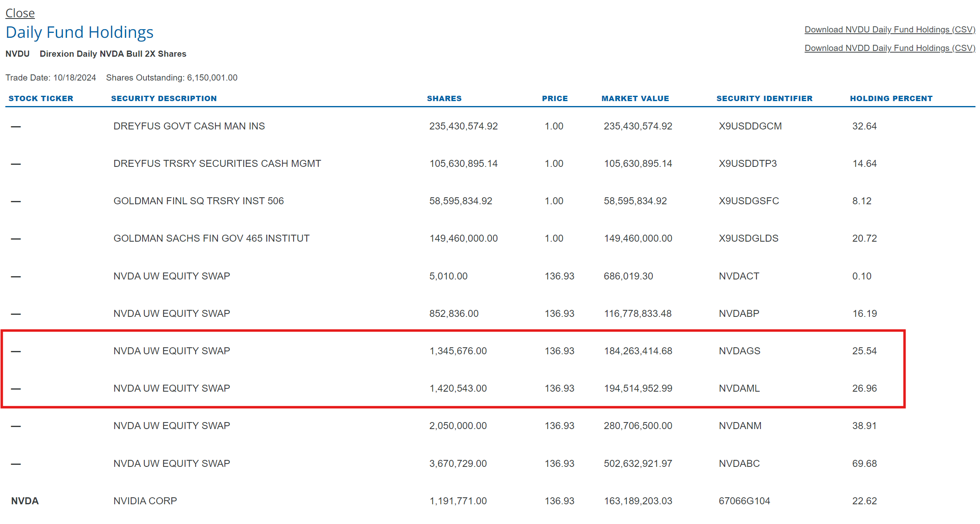Click the GOLDMAN SACHS FIN GOV 465 INSTITUT entry

click(x=211, y=238)
